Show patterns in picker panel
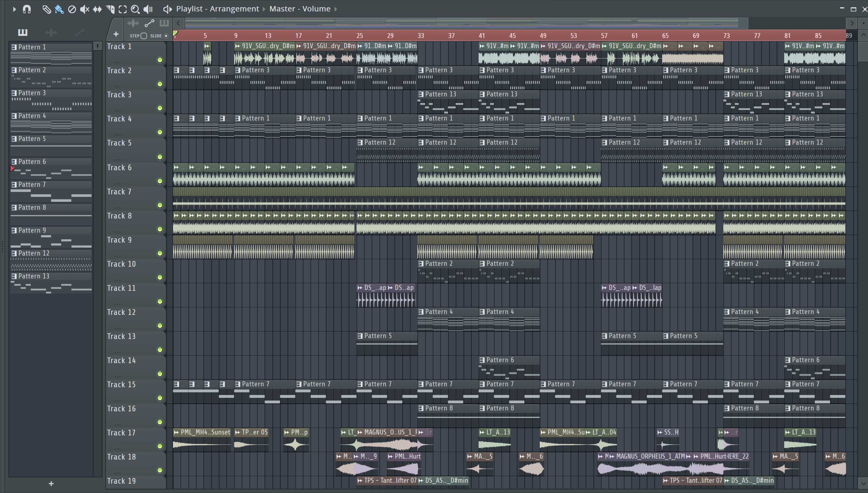This screenshot has height=493, width=868. pyautogui.click(x=23, y=32)
